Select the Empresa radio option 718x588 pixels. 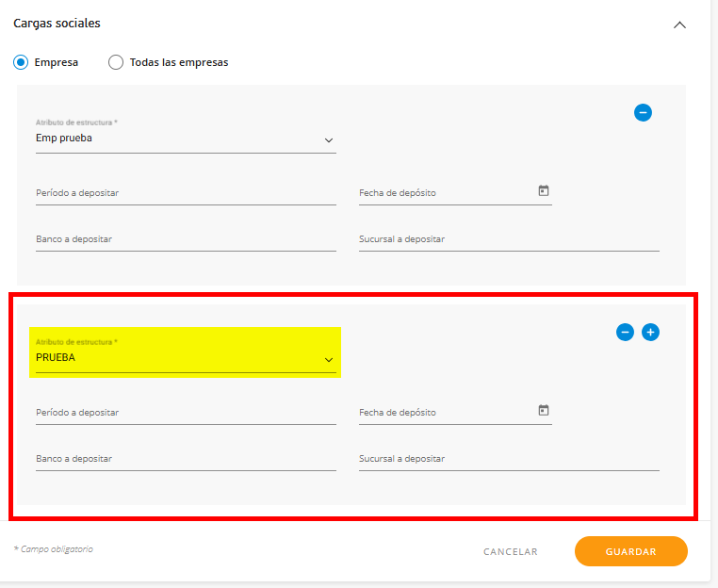(x=21, y=62)
